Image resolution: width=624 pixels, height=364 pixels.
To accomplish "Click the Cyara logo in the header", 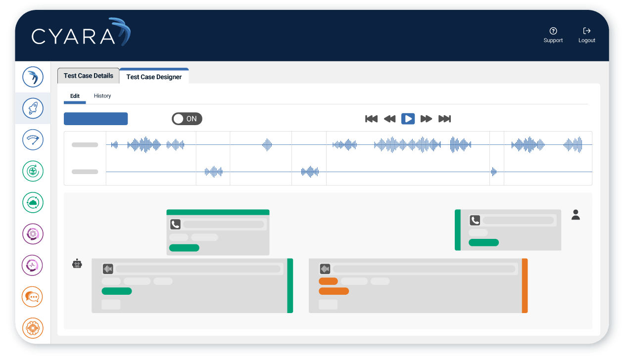I will tap(81, 32).
